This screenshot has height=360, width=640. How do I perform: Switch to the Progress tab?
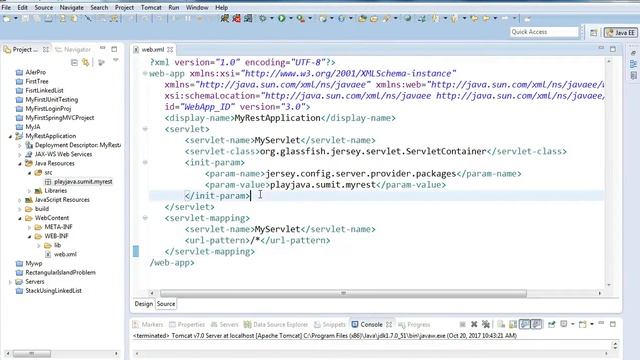pyautogui.click(x=414, y=324)
